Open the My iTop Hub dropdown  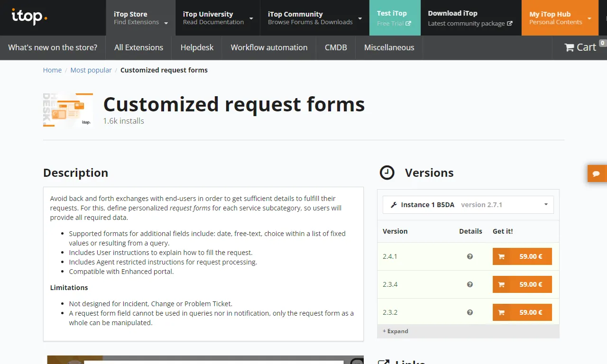tap(560, 18)
